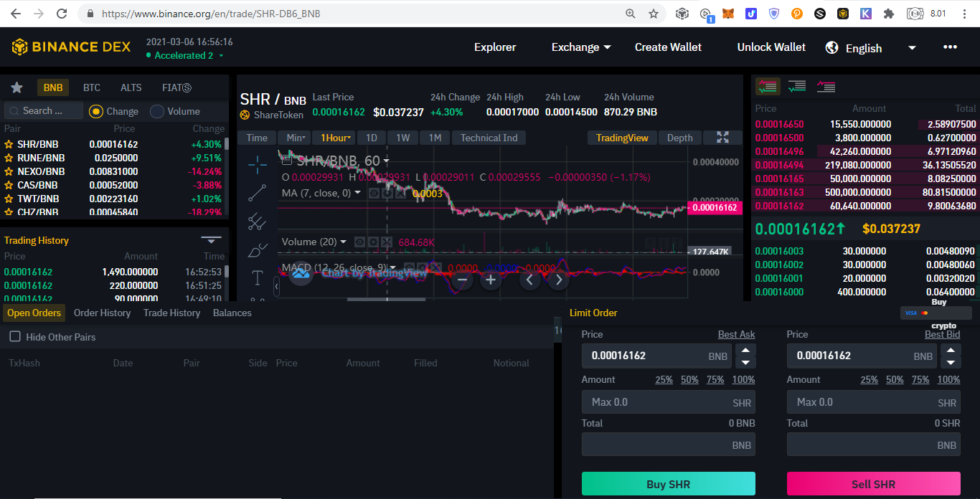Open Chrome extensions puzzle icon
Image resolution: width=980 pixels, height=499 pixels.
(x=889, y=14)
